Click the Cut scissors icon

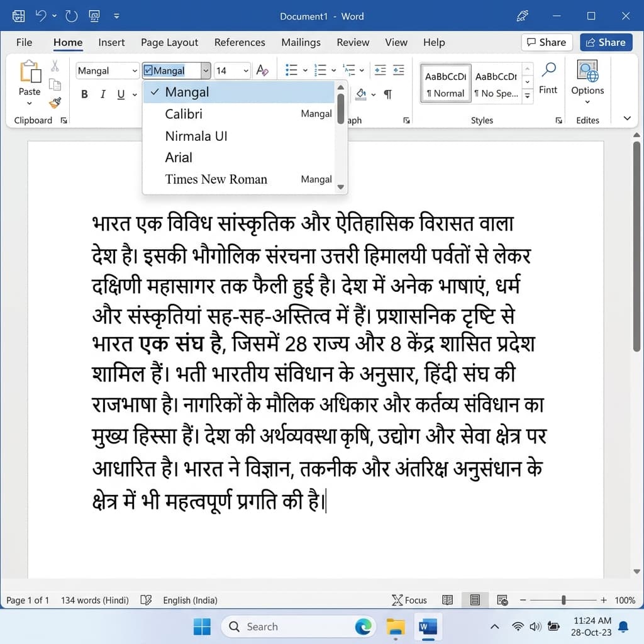55,65
